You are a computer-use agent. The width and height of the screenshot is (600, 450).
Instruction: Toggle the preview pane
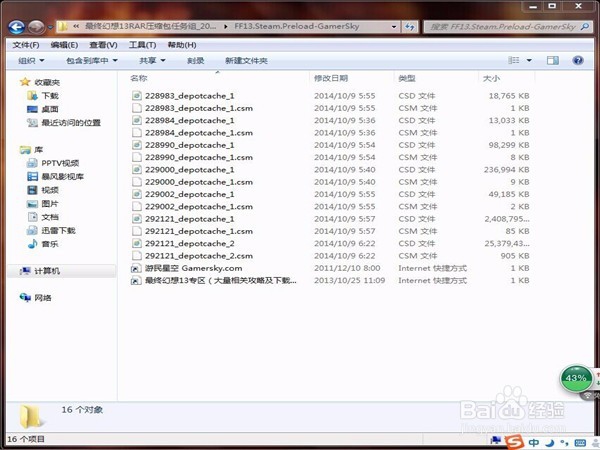(553, 60)
